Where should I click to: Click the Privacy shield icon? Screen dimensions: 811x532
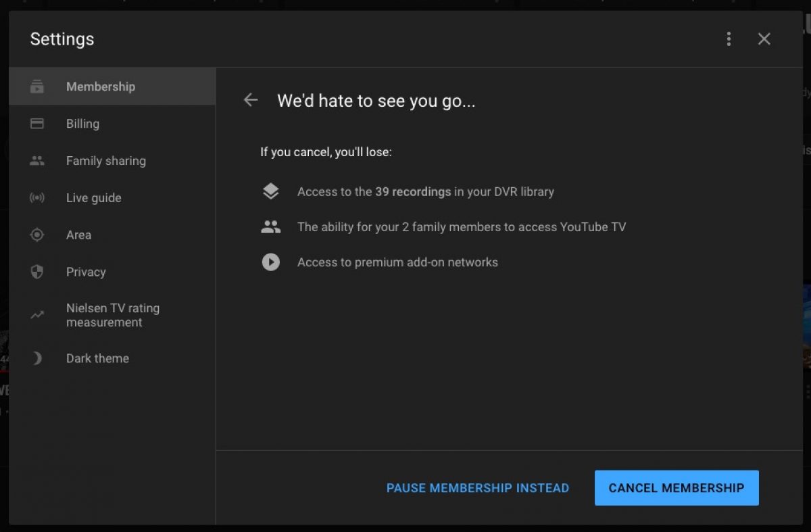tap(37, 272)
